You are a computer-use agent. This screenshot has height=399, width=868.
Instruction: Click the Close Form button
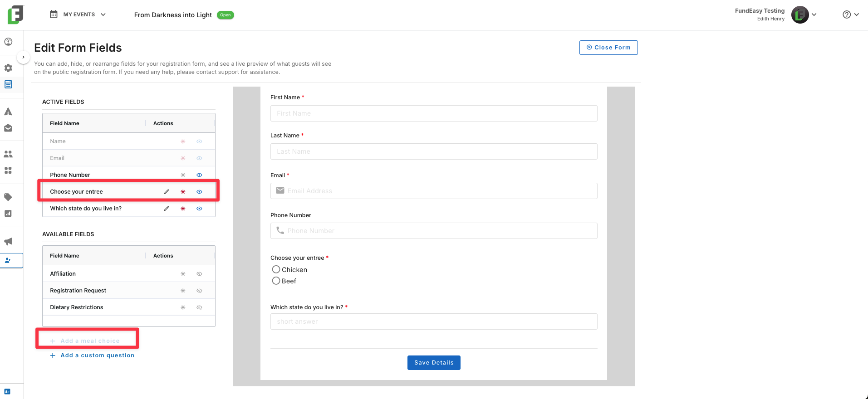pyautogui.click(x=608, y=48)
